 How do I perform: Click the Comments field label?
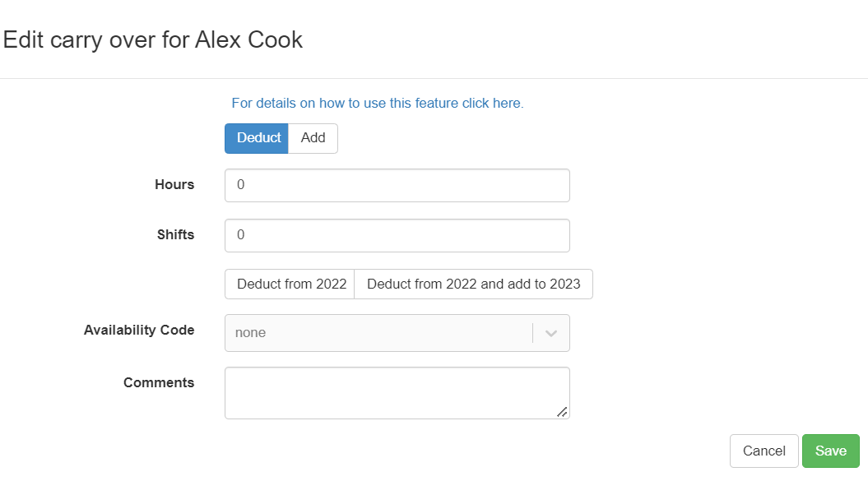tap(159, 382)
